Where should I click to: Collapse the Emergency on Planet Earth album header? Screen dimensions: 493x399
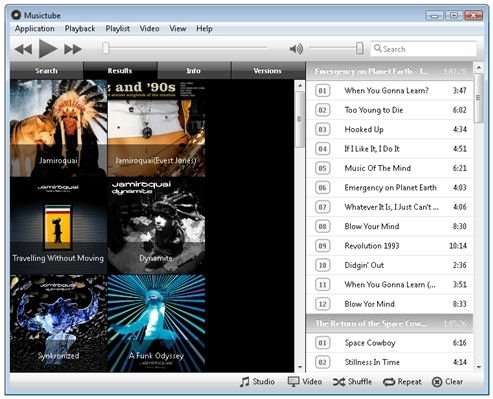coord(389,71)
